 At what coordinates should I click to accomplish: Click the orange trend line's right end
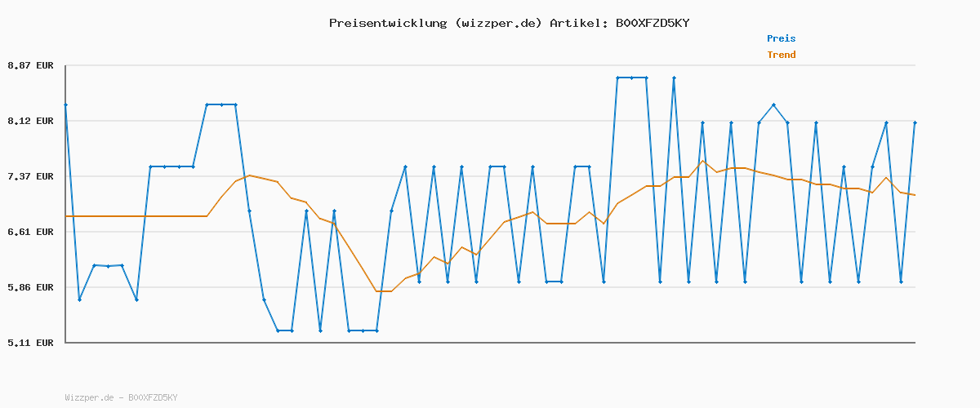point(915,195)
